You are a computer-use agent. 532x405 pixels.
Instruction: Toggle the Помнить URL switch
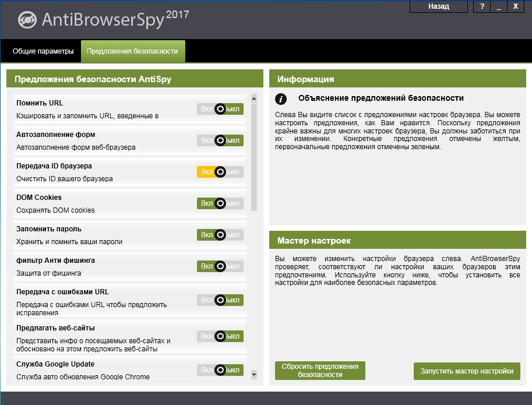point(220,109)
